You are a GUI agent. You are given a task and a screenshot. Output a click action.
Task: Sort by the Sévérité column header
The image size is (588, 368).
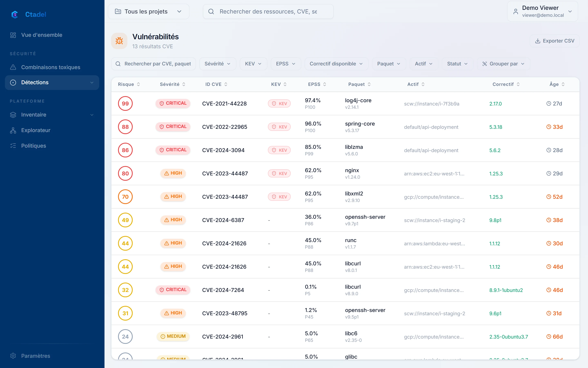(x=173, y=84)
